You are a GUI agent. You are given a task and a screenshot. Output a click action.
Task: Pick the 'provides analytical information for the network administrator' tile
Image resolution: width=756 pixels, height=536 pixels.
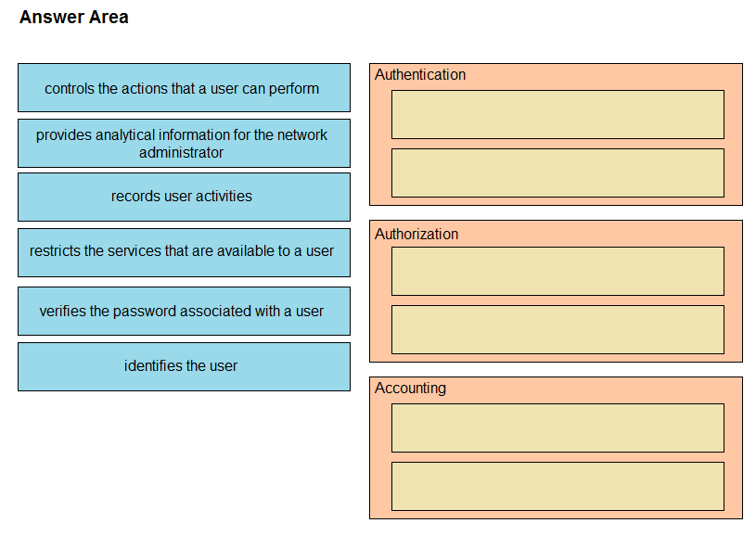point(185,144)
